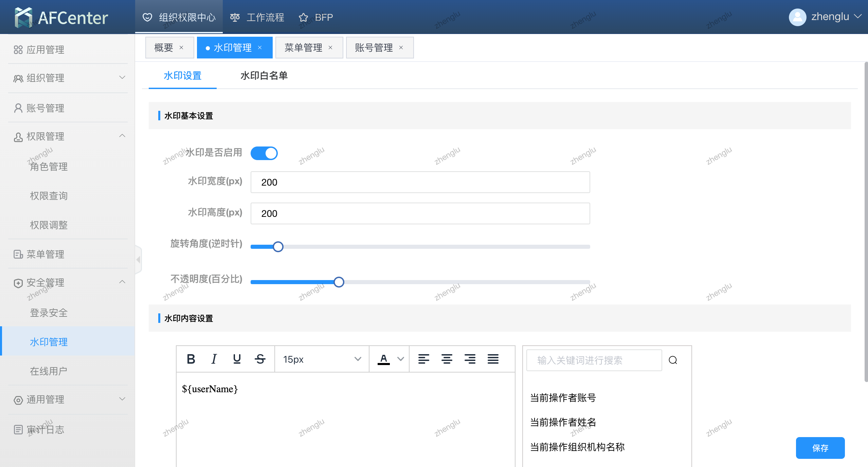
Task: Select 当前操作者账号 variable
Action: click(x=563, y=397)
